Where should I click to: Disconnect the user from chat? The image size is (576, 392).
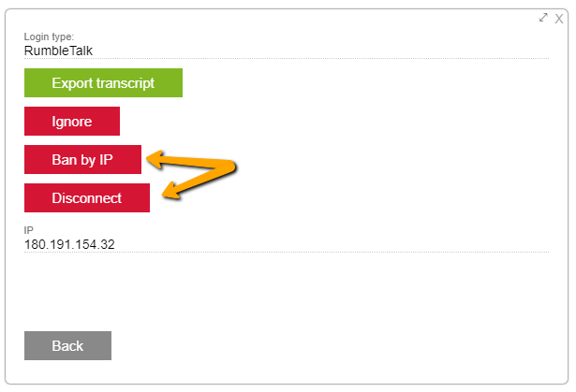click(87, 197)
